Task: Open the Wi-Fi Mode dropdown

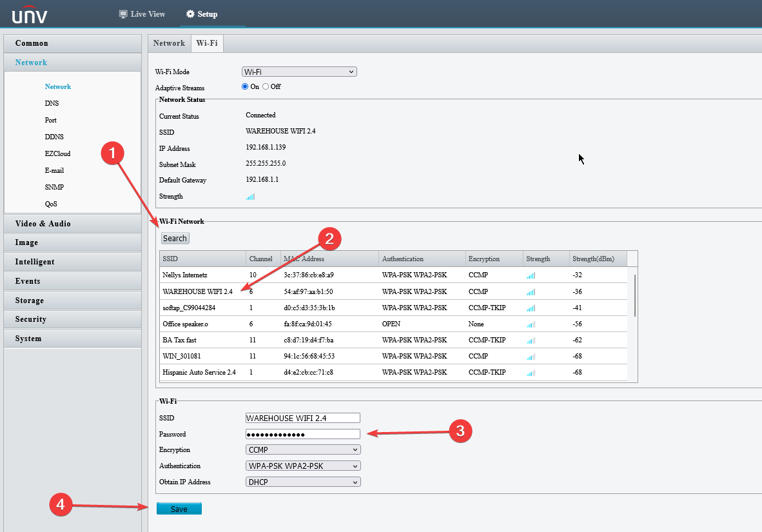Action: [x=299, y=72]
